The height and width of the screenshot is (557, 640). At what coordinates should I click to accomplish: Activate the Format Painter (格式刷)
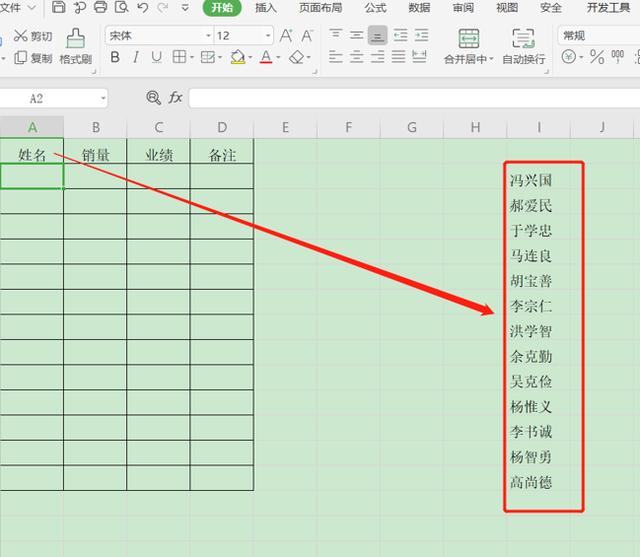click(76, 46)
